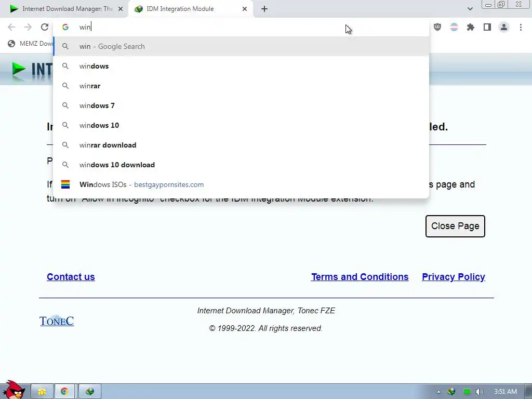Open the profile avatar menu
The width and height of the screenshot is (532, 399).
(x=504, y=27)
